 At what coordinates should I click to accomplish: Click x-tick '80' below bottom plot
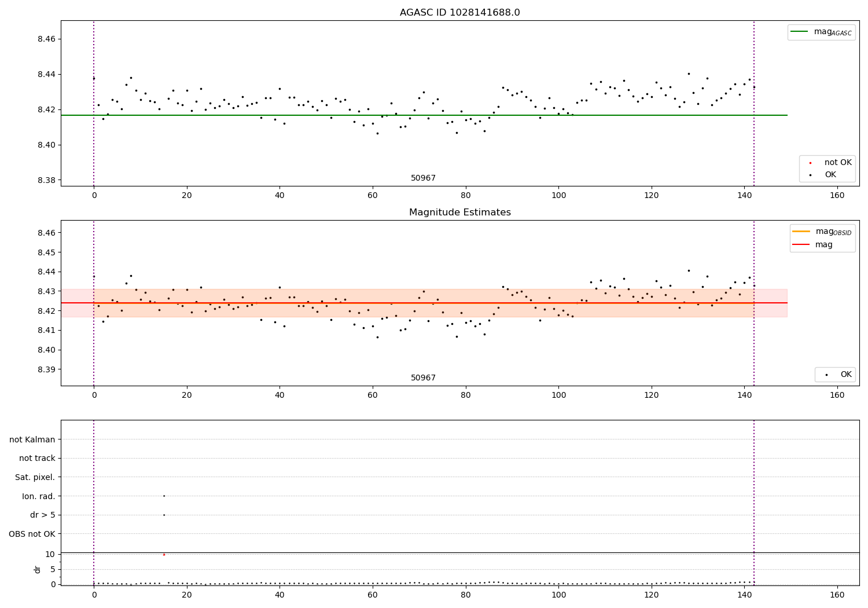(465, 595)
